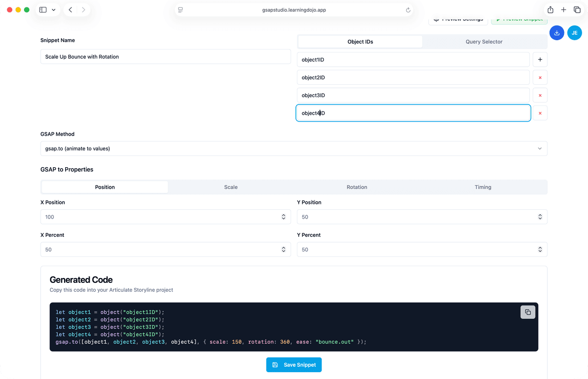
Task: Open the Timing properties tab
Action: [483, 187]
